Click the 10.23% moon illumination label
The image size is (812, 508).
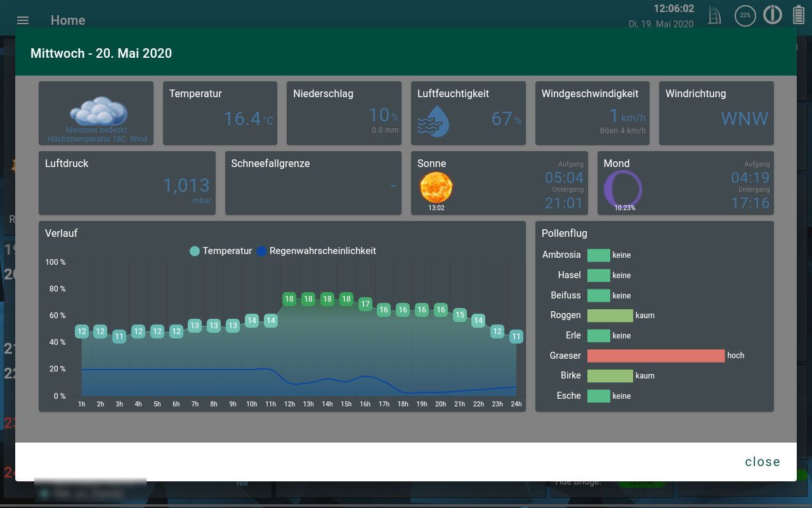point(624,208)
